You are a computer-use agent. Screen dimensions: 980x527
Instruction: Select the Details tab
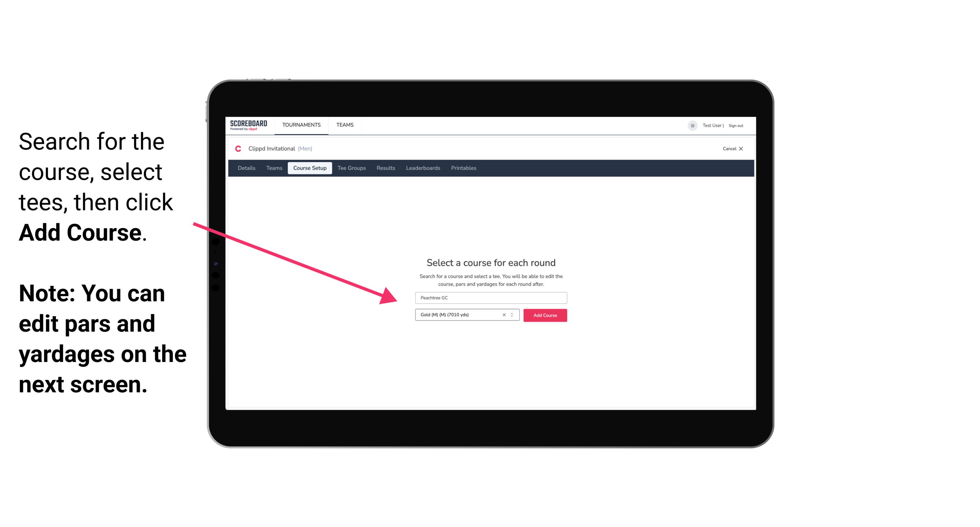tap(245, 168)
